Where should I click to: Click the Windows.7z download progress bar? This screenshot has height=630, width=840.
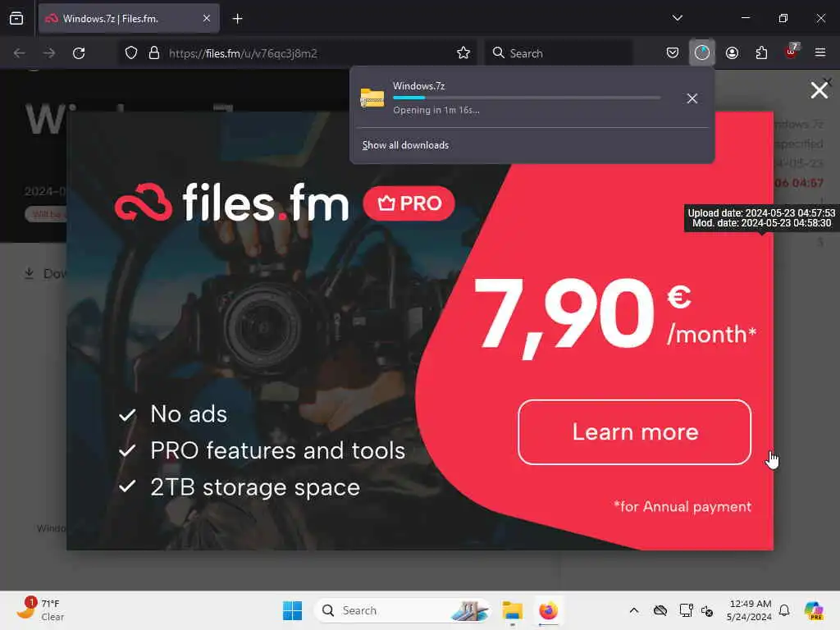(x=527, y=98)
